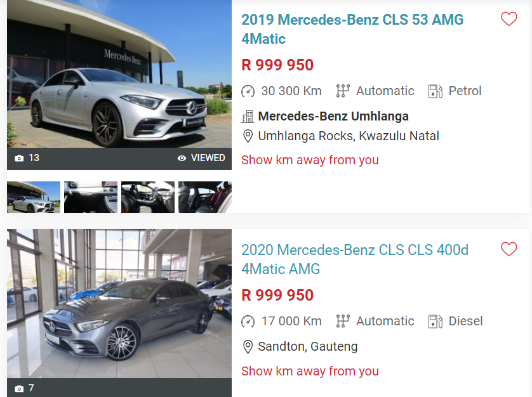Click the eye icon beside VIEWED

pos(182,158)
